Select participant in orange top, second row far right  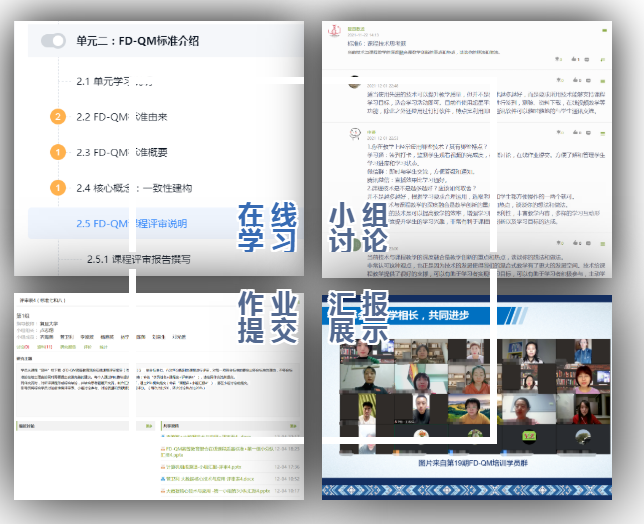(x=583, y=379)
